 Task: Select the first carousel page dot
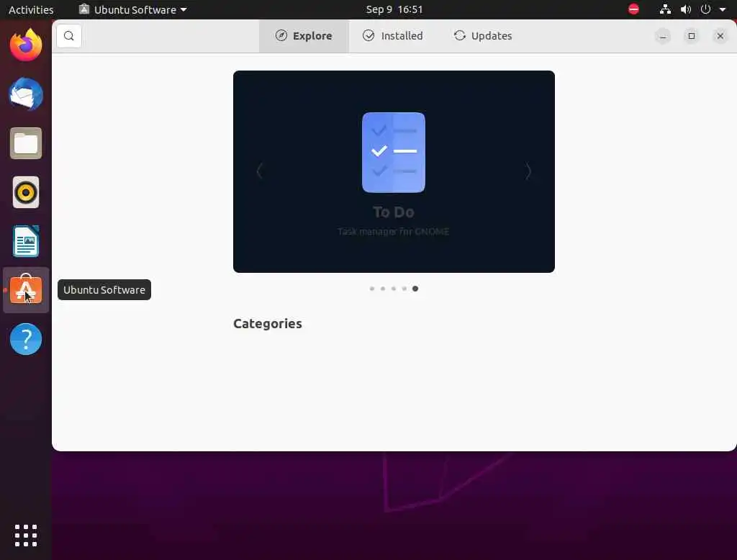pyautogui.click(x=372, y=289)
